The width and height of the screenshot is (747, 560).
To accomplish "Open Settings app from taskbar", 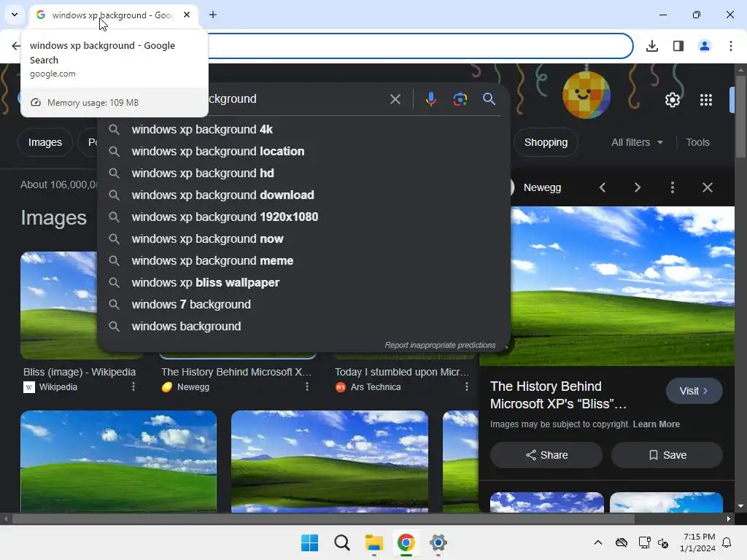I will pos(438,542).
